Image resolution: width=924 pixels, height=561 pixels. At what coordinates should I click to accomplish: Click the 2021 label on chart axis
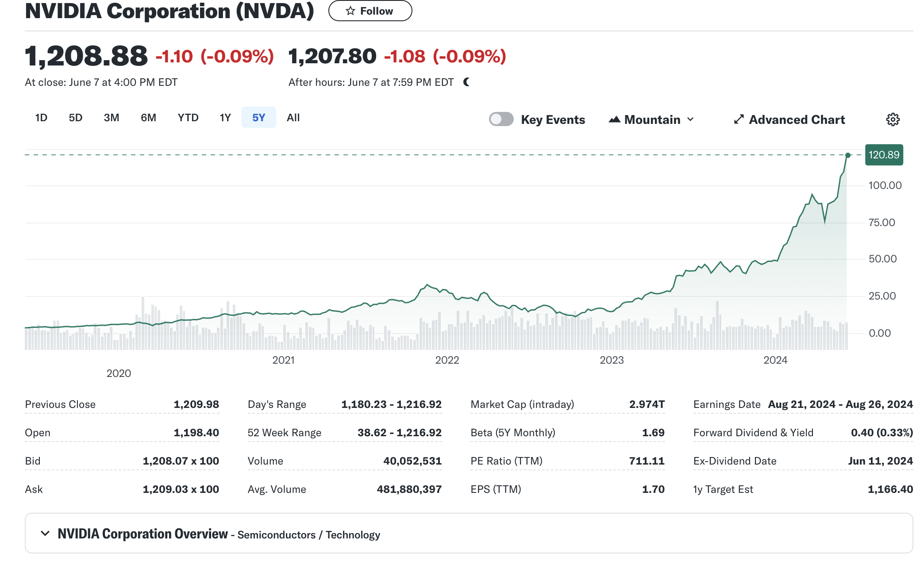point(283,360)
